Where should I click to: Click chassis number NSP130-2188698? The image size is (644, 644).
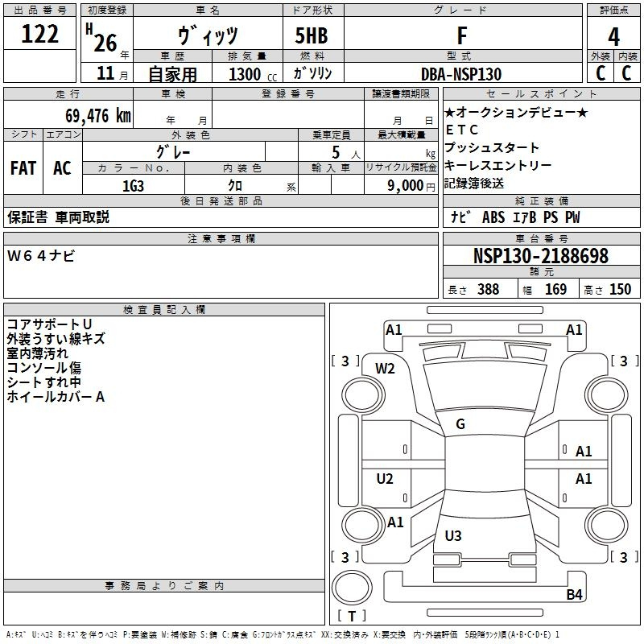tap(541, 256)
